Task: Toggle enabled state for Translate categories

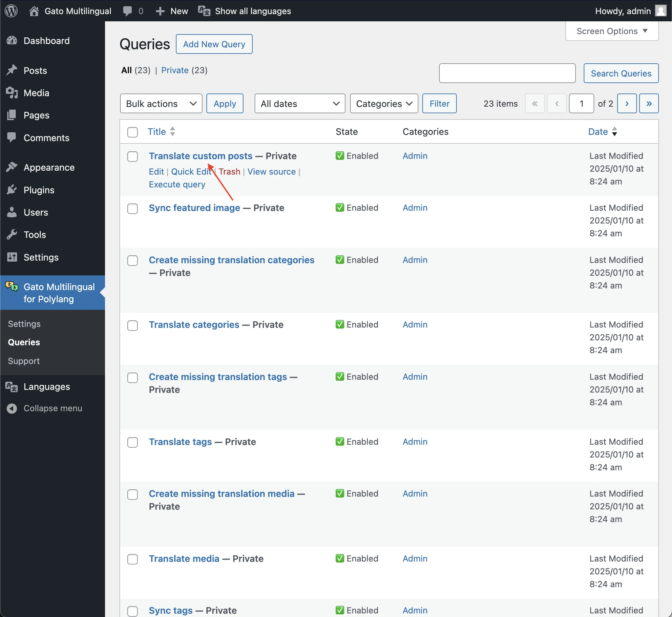Action: click(340, 324)
